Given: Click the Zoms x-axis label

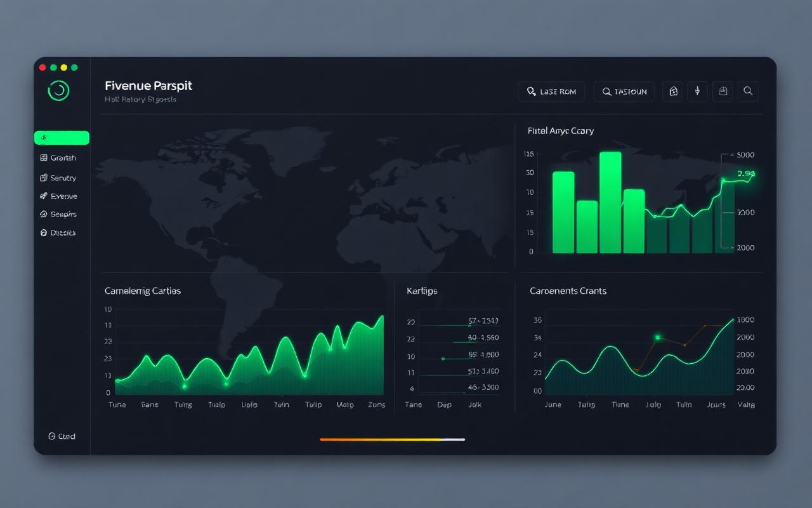Looking at the screenshot, I should (x=376, y=404).
